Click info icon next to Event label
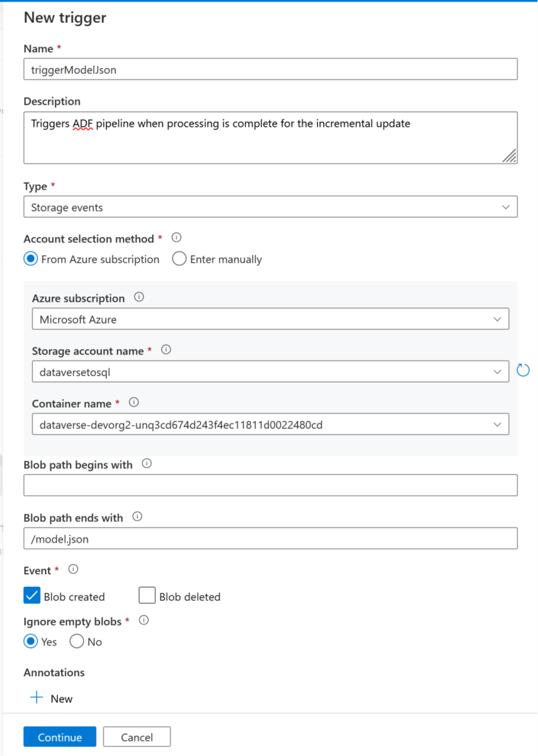538x756 pixels. pos(73,569)
